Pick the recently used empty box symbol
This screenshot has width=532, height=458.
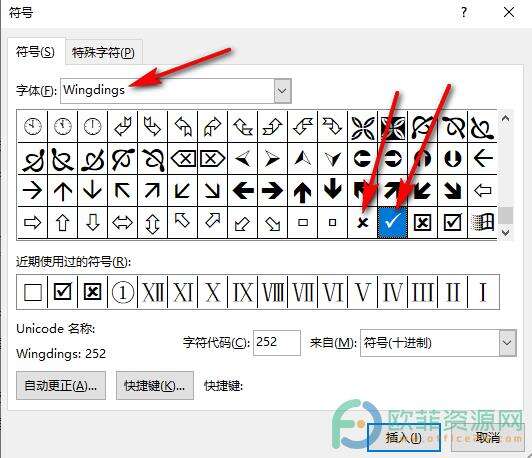pyautogui.click(x=33, y=292)
